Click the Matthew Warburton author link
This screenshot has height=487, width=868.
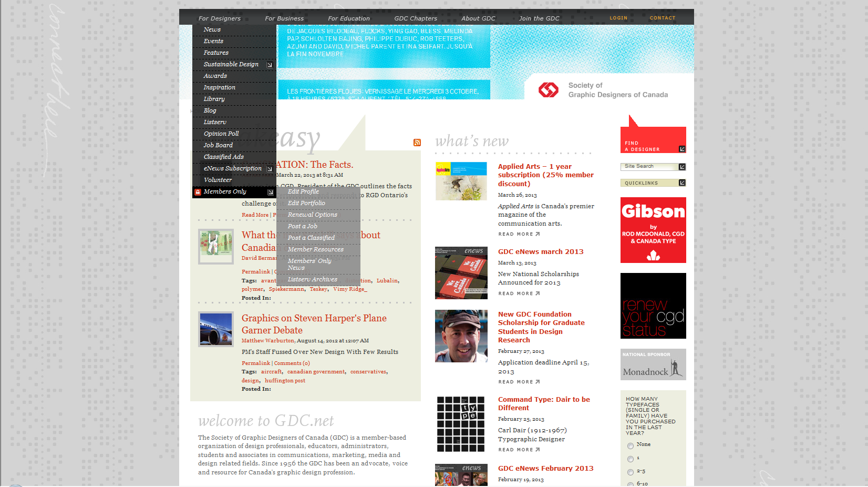267,341
